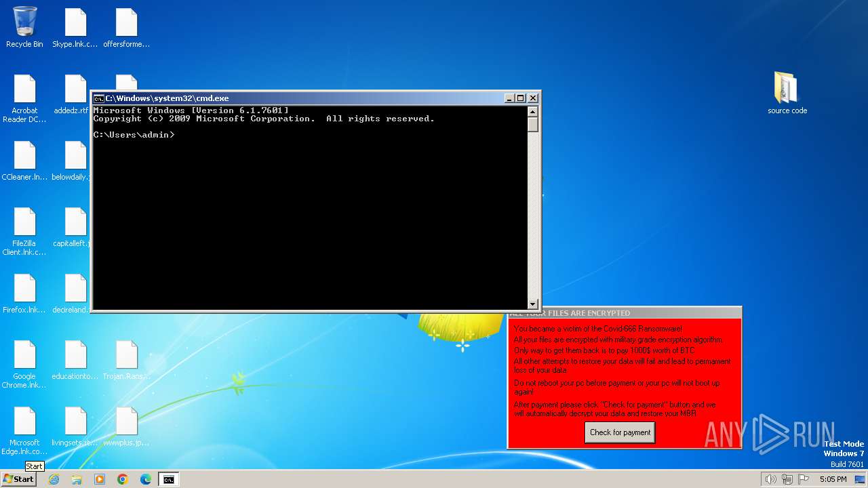
Task: Open the volume tray icon
Action: click(x=770, y=479)
